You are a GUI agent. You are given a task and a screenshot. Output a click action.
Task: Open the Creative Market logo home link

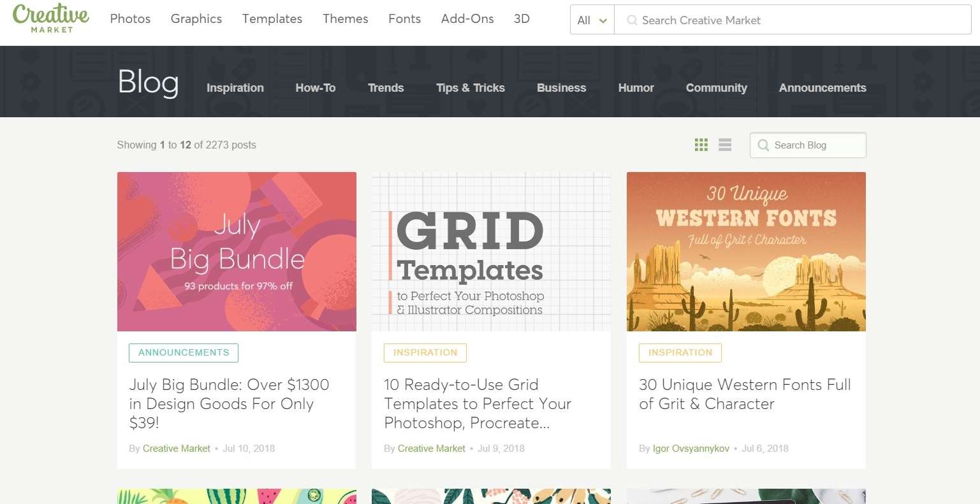coord(51,18)
